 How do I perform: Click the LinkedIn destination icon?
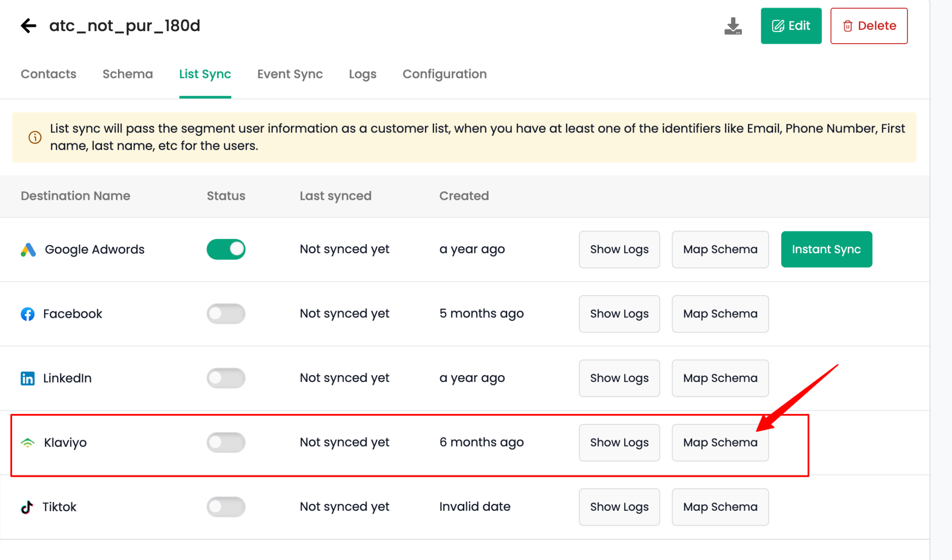pyautogui.click(x=27, y=378)
